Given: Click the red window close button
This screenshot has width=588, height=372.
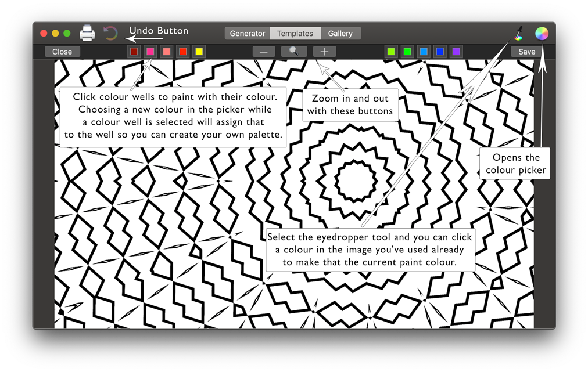Looking at the screenshot, I should [x=44, y=33].
